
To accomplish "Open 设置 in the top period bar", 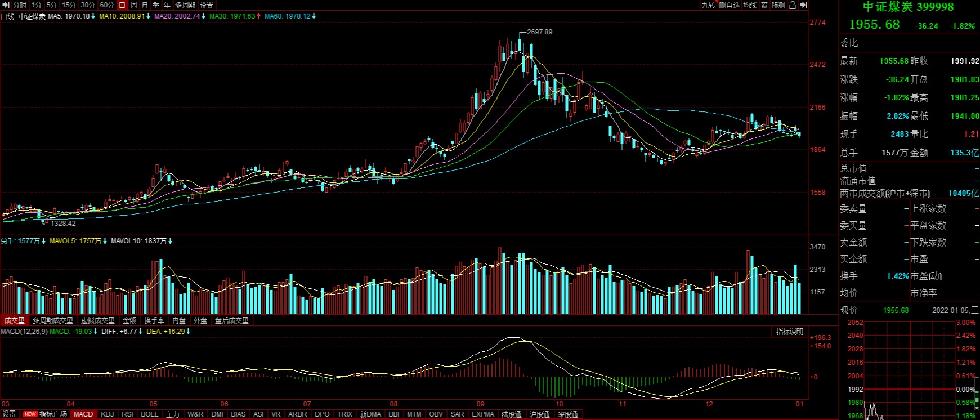I will click(207, 5).
